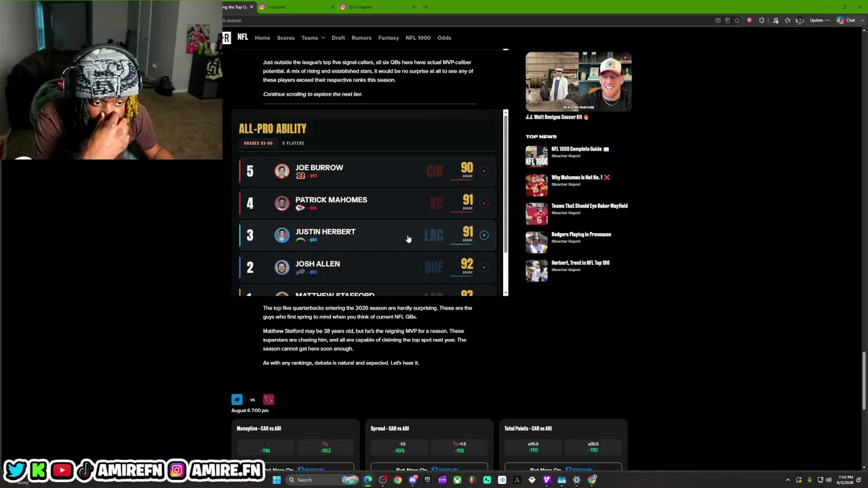This screenshot has width=868, height=488.
Task: Expand Josh Allen's ranking row
Action: (x=484, y=268)
